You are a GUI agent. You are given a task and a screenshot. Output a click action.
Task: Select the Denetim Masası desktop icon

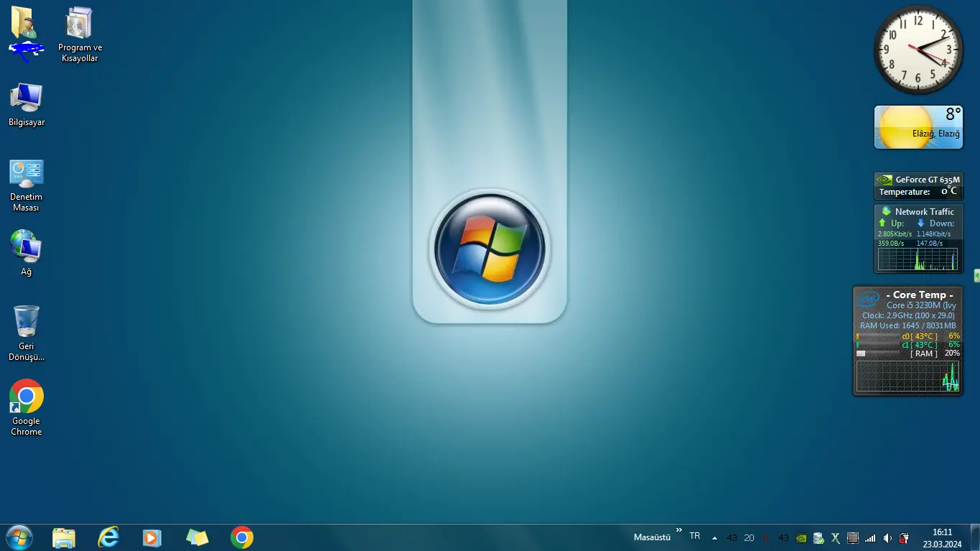click(27, 185)
